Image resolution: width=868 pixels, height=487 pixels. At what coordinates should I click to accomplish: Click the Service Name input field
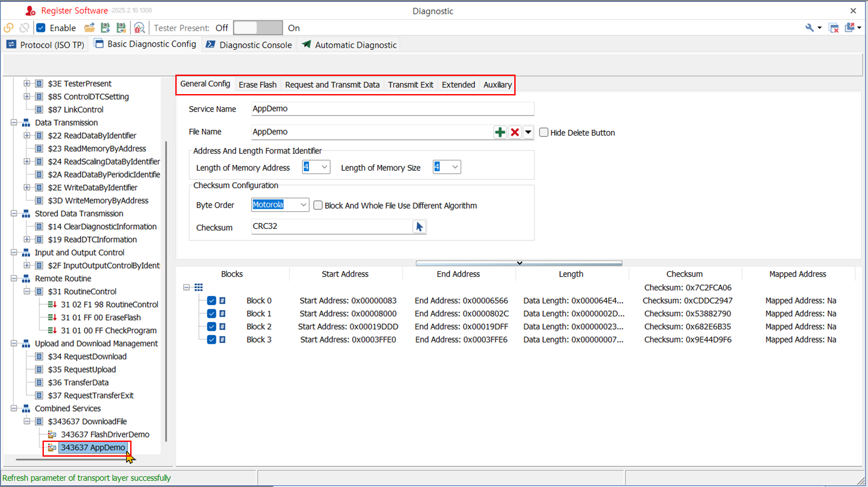click(392, 109)
